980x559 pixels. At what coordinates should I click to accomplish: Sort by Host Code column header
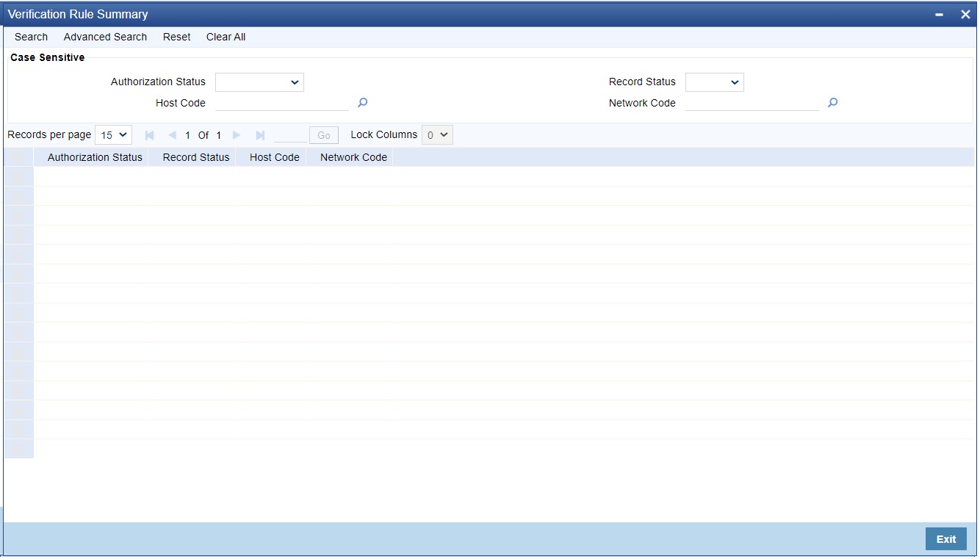coord(275,157)
